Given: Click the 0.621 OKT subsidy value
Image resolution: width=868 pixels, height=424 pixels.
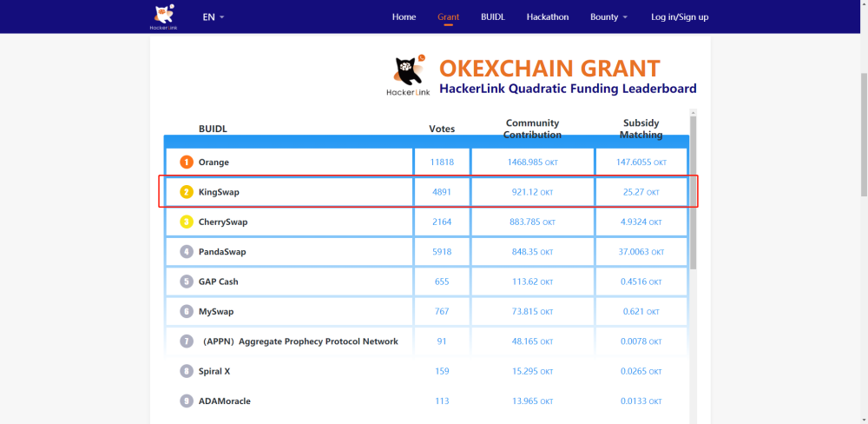Looking at the screenshot, I should [641, 312].
